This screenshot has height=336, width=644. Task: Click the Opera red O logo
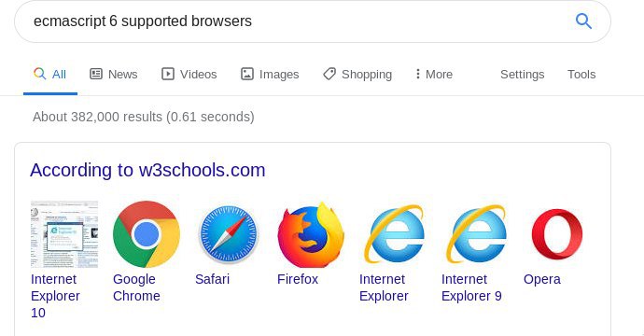click(x=557, y=234)
